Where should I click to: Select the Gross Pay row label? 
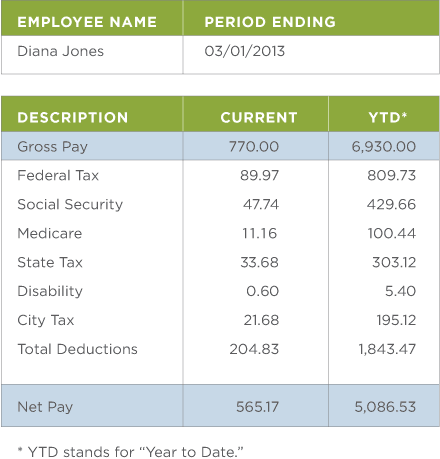tap(52, 147)
